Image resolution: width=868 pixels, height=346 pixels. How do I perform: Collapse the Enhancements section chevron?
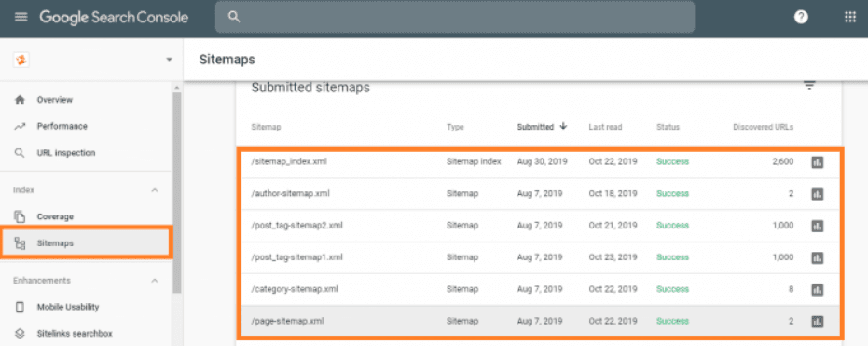155,280
